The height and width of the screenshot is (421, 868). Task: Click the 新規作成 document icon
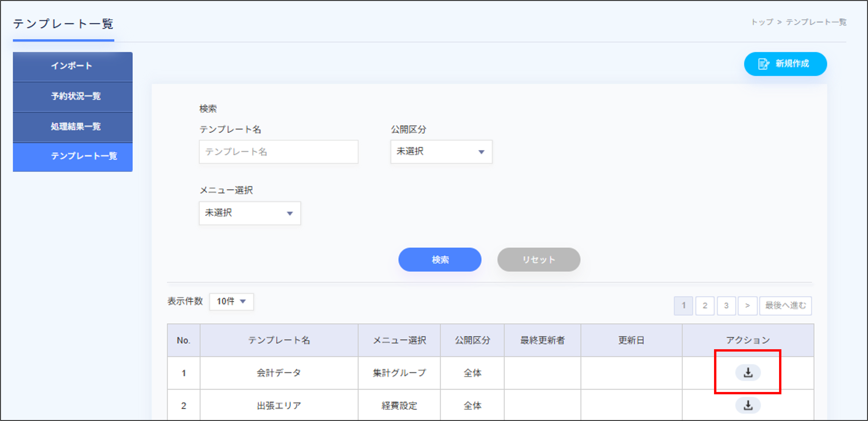tap(764, 64)
